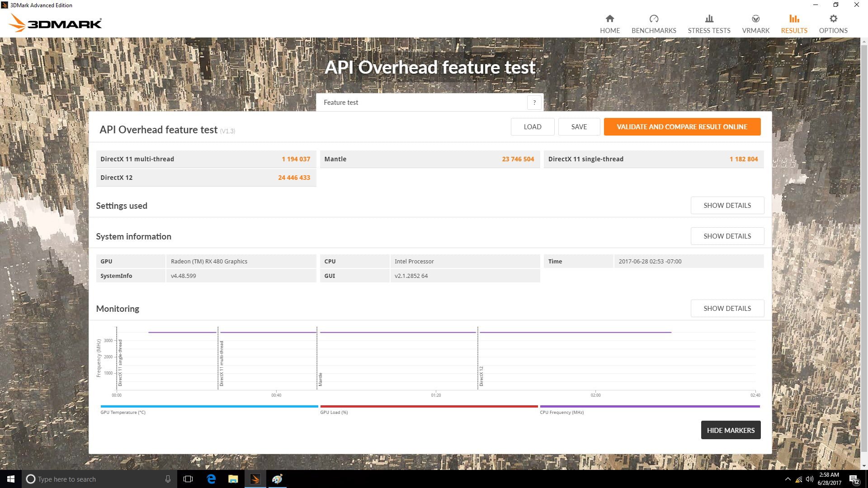The image size is (868, 488).
Task: Open the Home navigation icon
Action: 609,19
